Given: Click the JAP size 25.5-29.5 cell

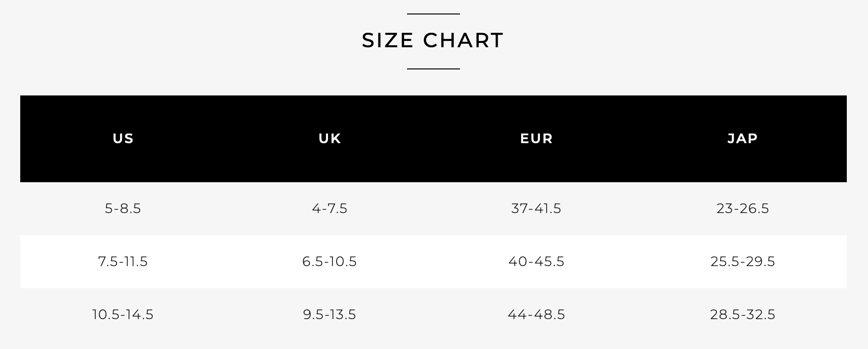Looking at the screenshot, I should click(743, 261).
